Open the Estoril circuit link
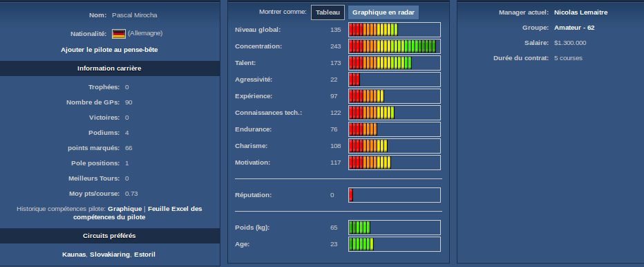 coord(144,255)
